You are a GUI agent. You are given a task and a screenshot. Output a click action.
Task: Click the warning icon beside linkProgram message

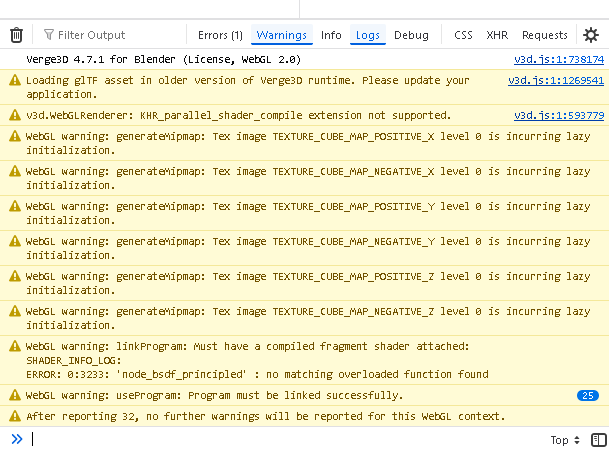tap(14, 347)
